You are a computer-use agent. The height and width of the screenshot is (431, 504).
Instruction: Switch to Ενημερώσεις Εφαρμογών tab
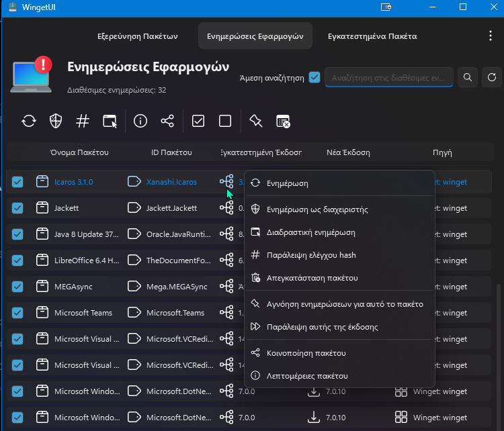[x=255, y=36]
